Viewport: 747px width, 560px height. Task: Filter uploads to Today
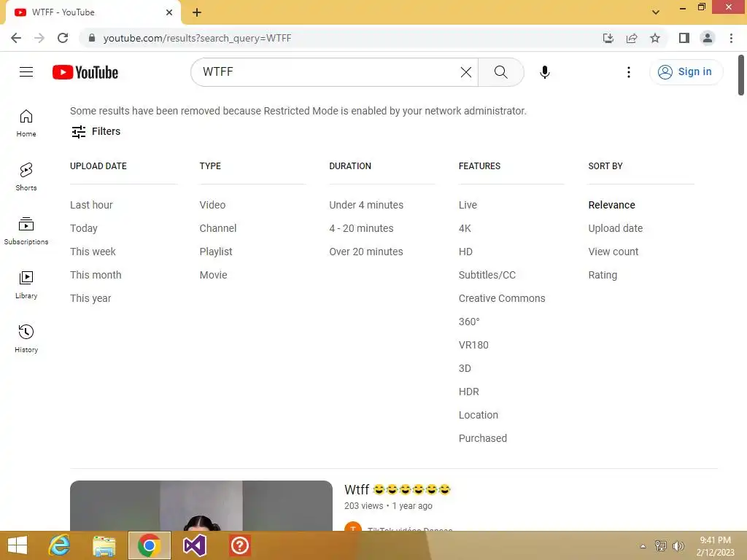coord(84,228)
